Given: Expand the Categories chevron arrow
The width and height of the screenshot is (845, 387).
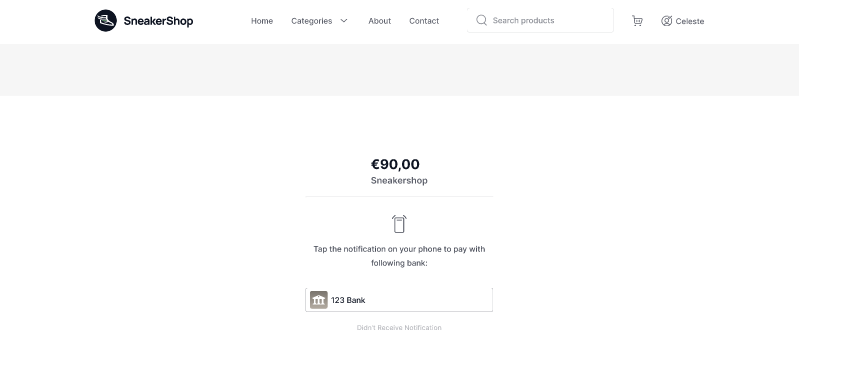Looking at the screenshot, I should point(344,20).
